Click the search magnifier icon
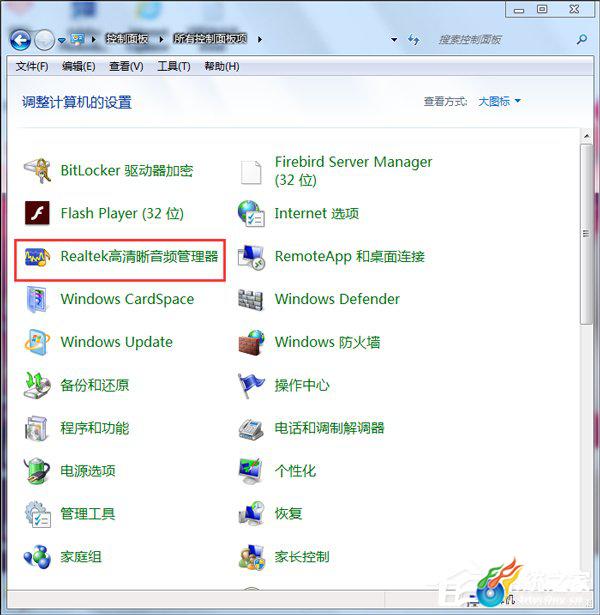The width and height of the screenshot is (600, 615). (x=582, y=39)
